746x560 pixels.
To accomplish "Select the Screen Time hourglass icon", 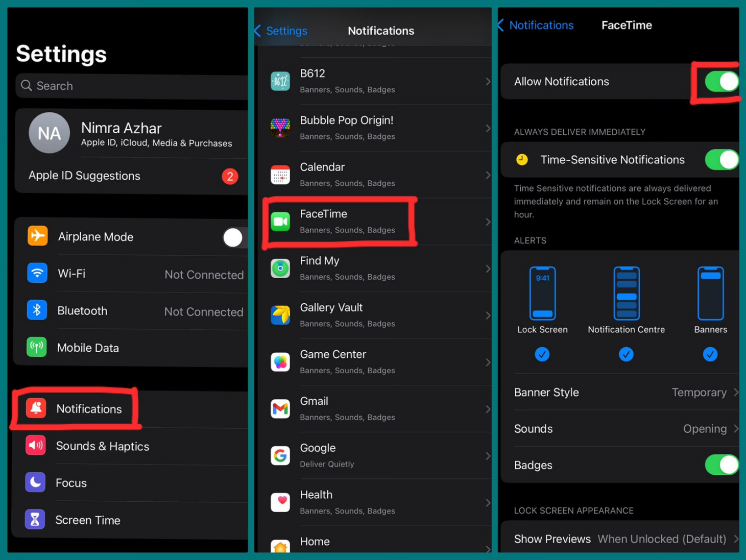I will pyautogui.click(x=34, y=520).
